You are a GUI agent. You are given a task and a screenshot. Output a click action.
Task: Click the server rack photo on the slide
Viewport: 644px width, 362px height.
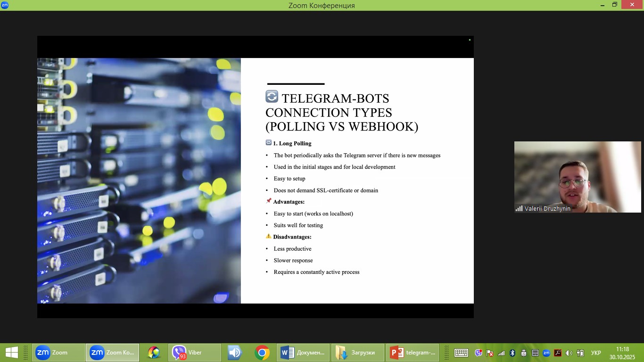(139, 181)
